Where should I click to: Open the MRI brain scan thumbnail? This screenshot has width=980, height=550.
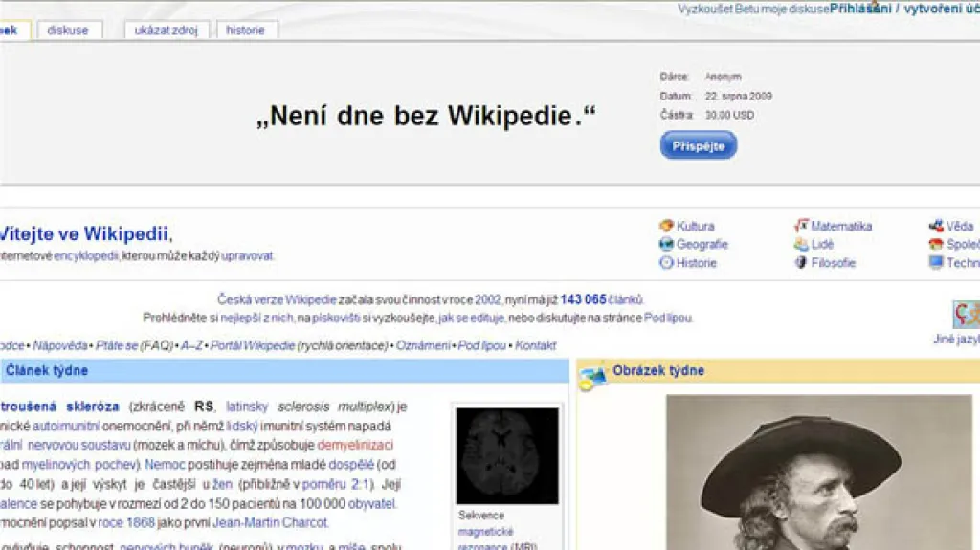[x=507, y=455]
